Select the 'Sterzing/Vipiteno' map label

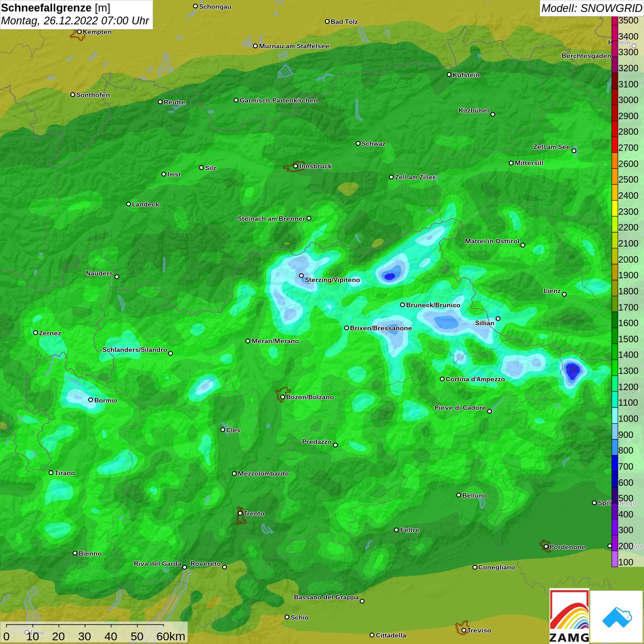tap(333, 280)
